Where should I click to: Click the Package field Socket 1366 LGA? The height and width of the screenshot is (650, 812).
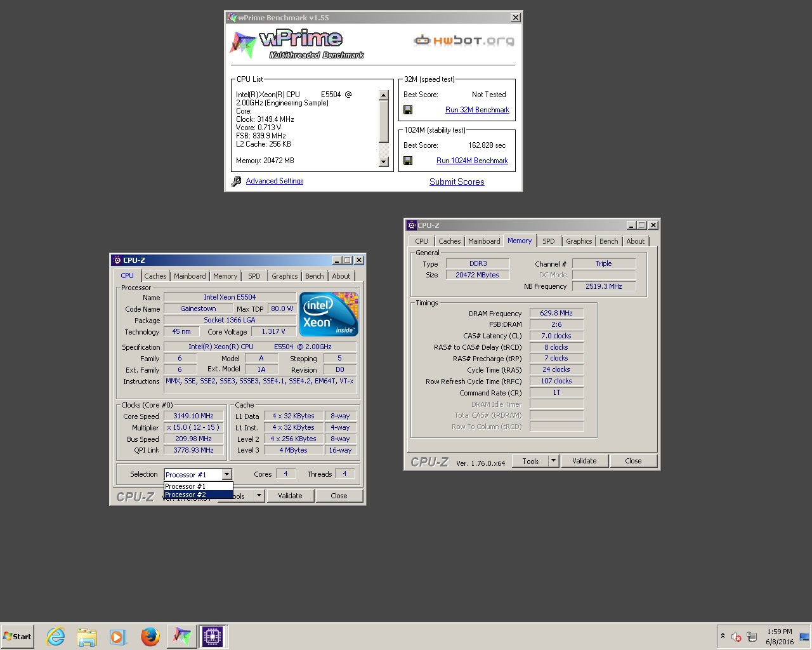230,320
